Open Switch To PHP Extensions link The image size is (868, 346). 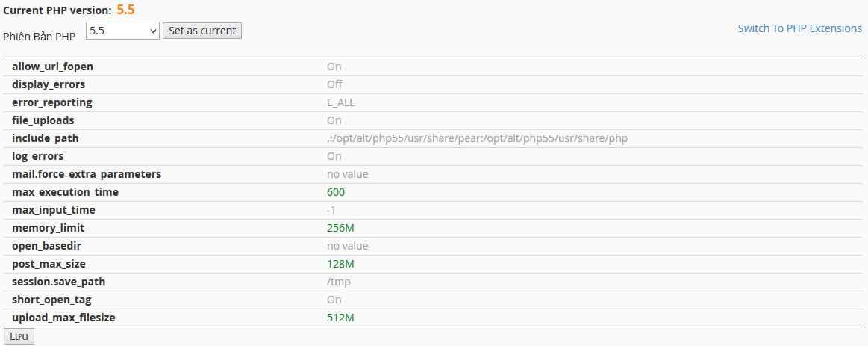pos(799,28)
